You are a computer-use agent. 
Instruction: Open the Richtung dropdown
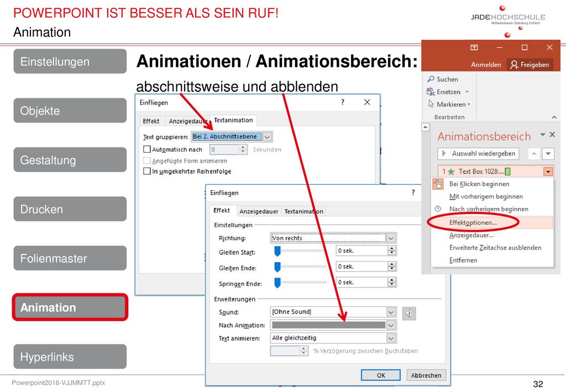tap(391, 238)
